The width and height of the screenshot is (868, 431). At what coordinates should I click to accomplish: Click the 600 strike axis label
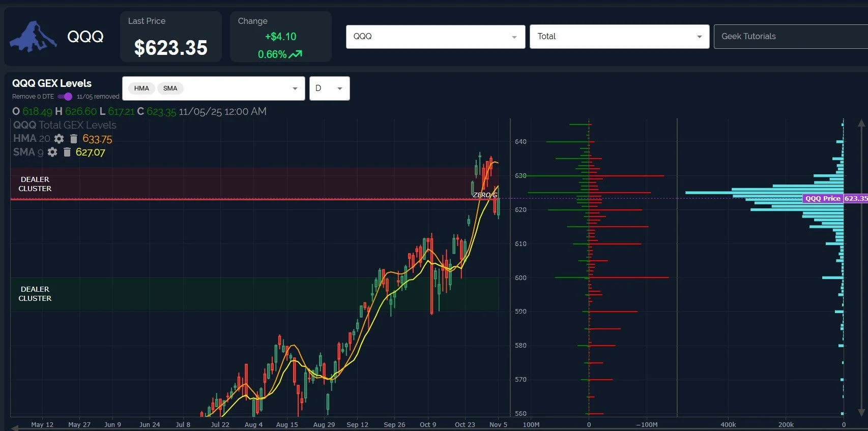520,278
